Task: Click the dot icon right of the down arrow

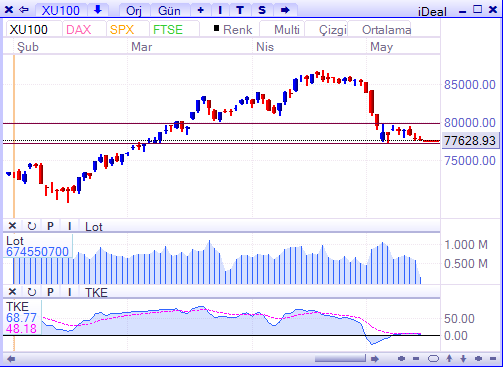Action: (478, 359)
